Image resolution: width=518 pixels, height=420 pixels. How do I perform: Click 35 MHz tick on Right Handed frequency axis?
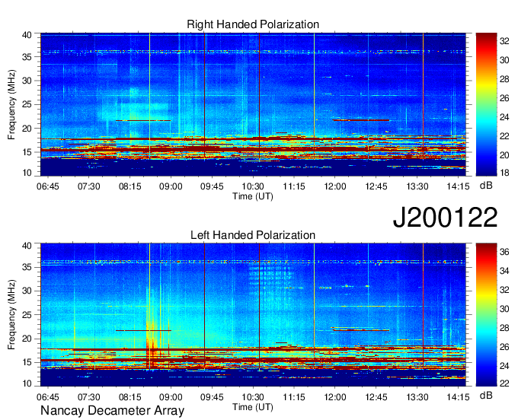coord(27,57)
